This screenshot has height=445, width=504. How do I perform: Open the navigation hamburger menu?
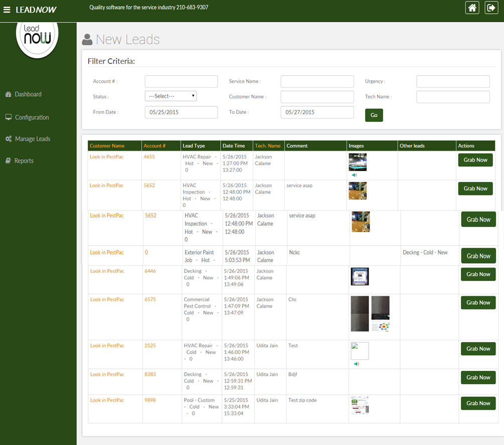[x=7, y=8]
